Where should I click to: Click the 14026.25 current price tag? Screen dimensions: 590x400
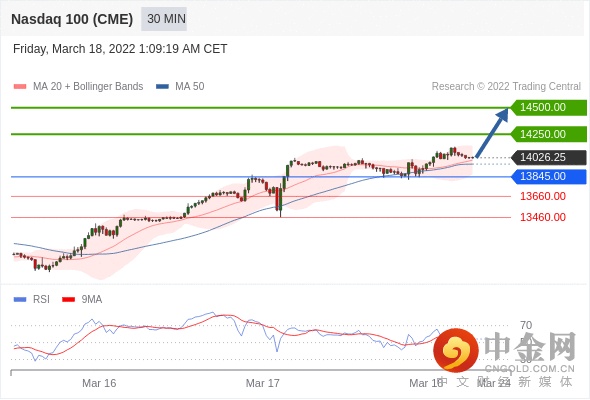(x=549, y=157)
